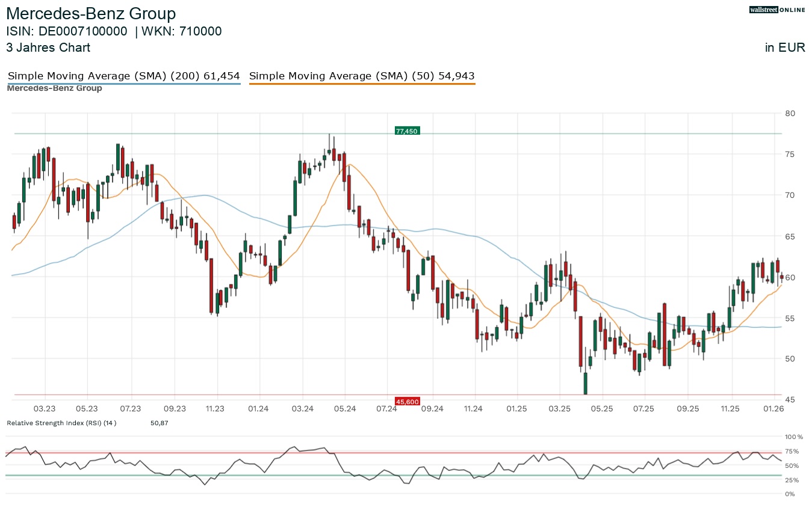The height and width of the screenshot is (510, 812).
Task: Click the green 77,450 high price marker
Action: coord(407,131)
